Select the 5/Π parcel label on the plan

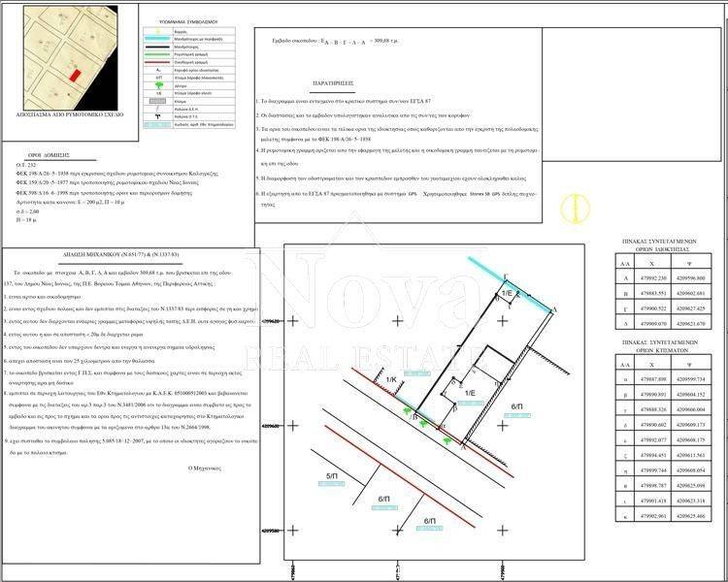(x=331, y=476)
